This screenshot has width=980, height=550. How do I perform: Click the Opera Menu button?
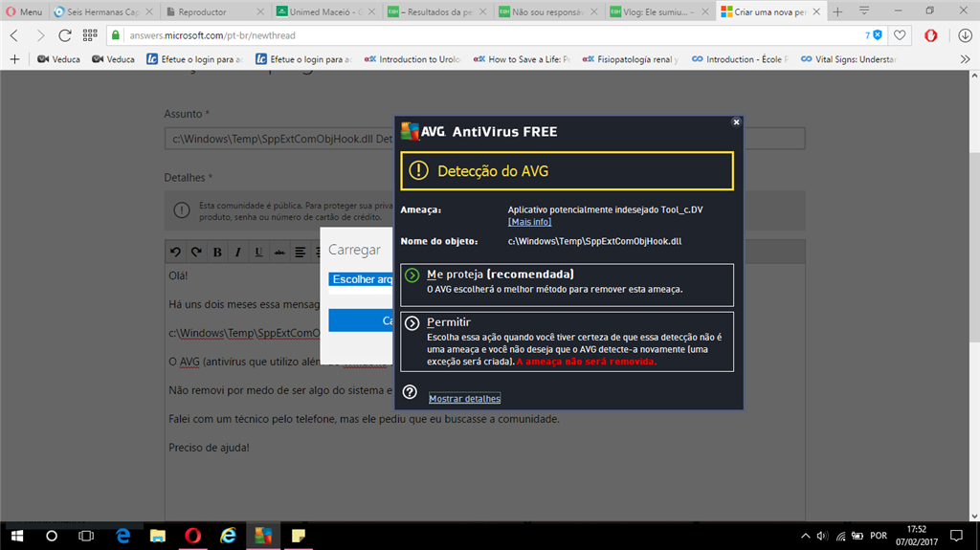click(x=24, y=11)
